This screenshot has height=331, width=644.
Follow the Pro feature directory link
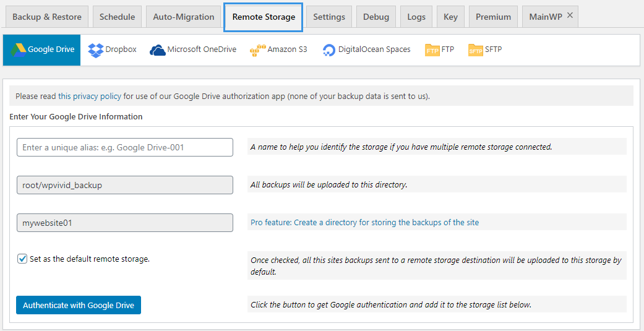point(365,223)
